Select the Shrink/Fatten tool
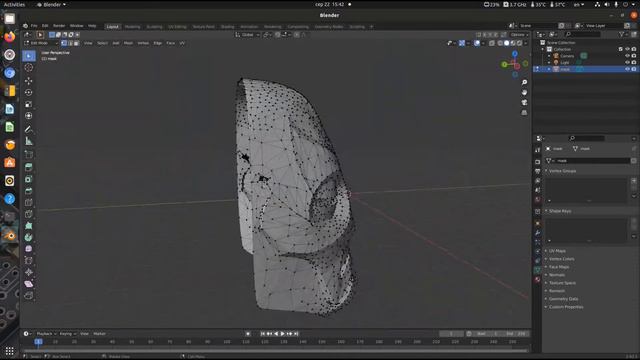The height and width of the screenshot is (360, 640). coord(29,272)
